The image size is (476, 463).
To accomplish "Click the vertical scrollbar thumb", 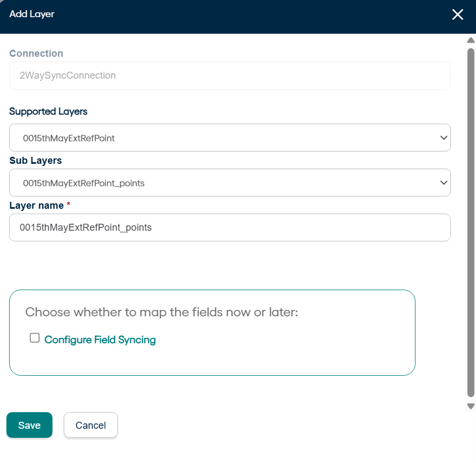I will tap(471, 214).
